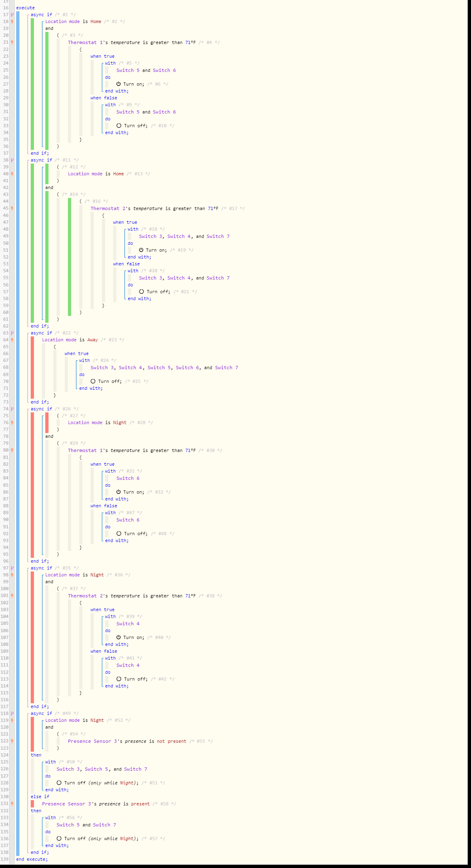Click the async marker icon on line 38
471x868 pixels.
point(12,160)
